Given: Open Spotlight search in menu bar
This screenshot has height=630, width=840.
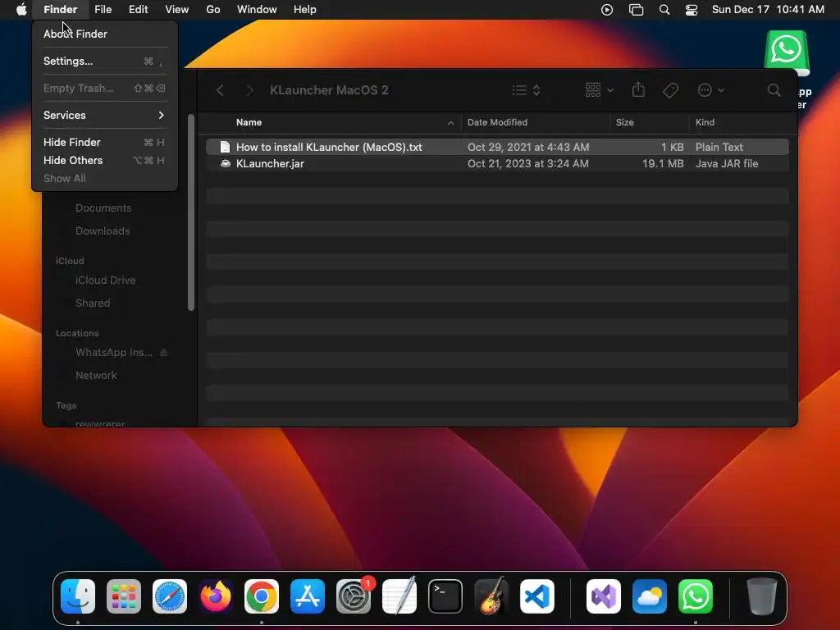Looking at the screenshot, I should tap(664, 10).
